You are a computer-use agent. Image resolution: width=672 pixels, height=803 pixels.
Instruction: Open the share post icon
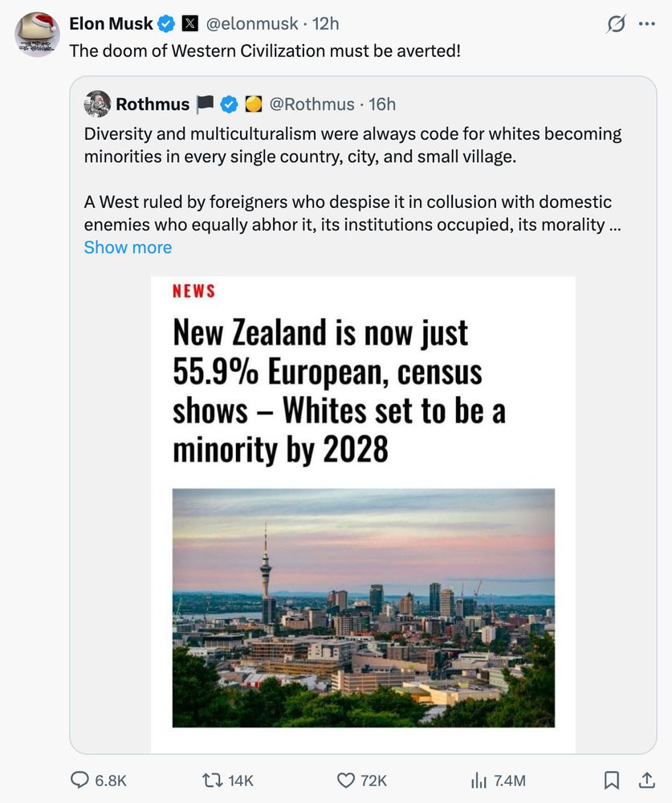click(647, 780)
